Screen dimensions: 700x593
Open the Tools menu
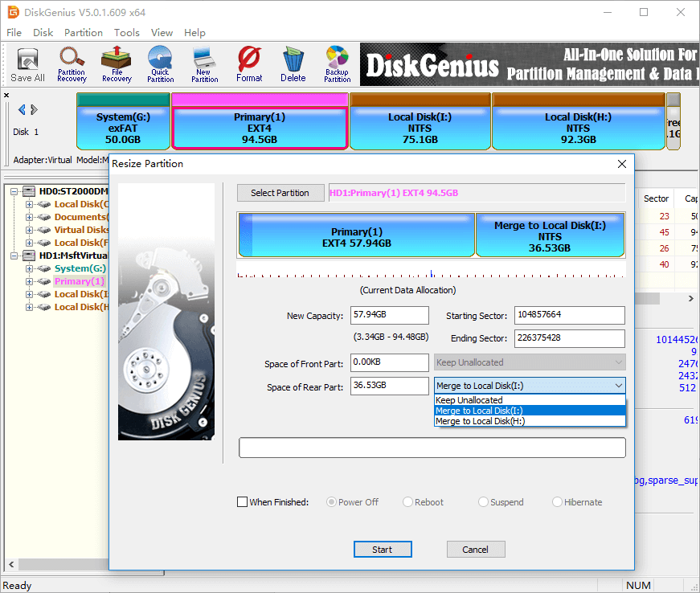pos(126,33)
